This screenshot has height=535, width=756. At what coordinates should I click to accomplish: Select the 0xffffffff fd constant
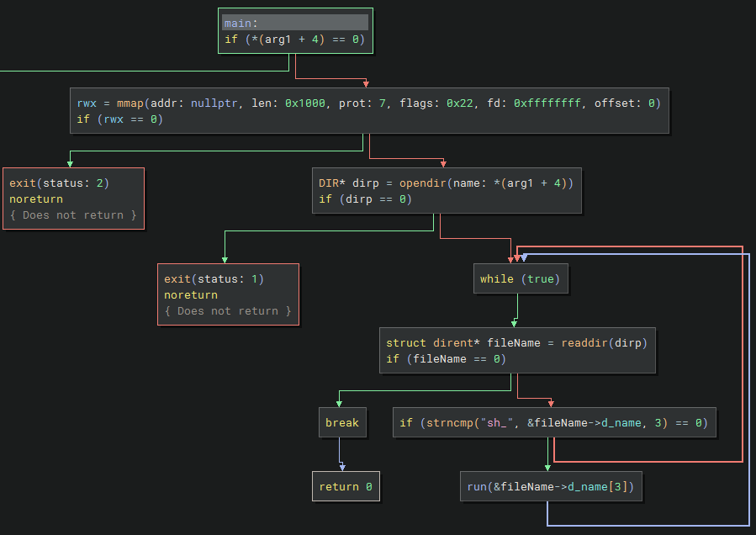point(546,103)
